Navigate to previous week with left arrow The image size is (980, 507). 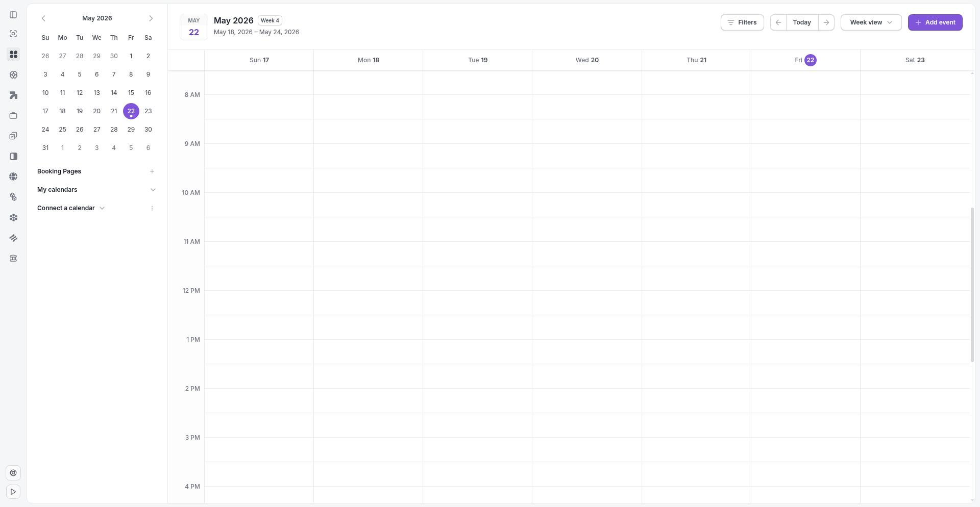point(778,22)
